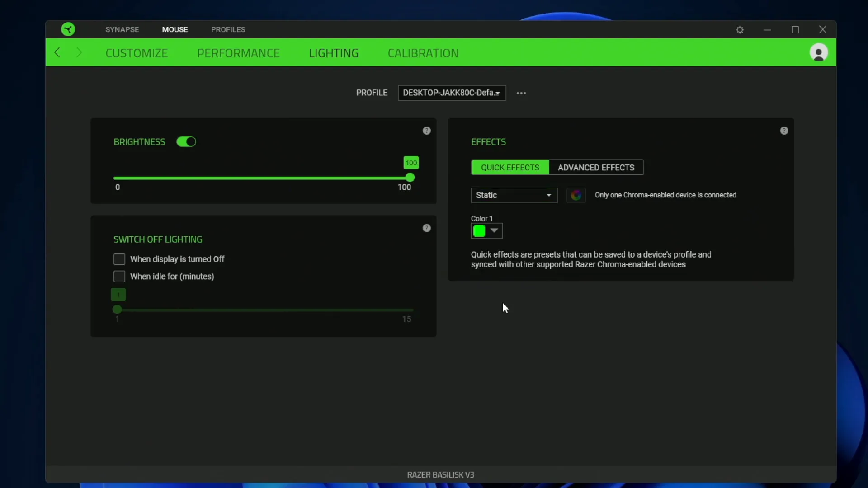
Task: Open the PERFORMANCE section
Action: [x=238, y=53]
